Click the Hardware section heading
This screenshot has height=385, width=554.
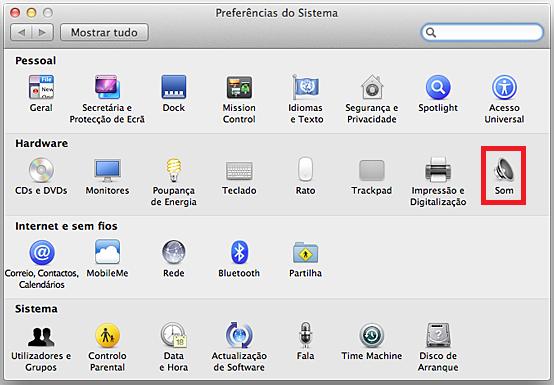coord(41,143)
